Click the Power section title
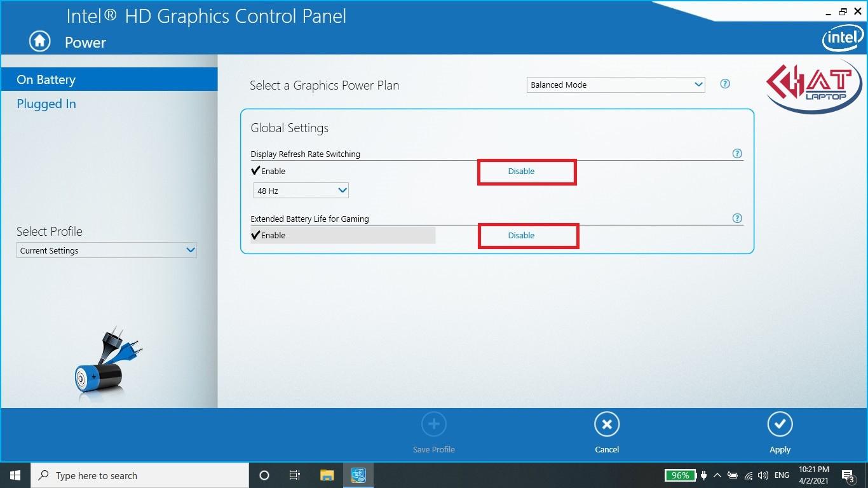The image size is (868, 488). [x=85, y=42]
